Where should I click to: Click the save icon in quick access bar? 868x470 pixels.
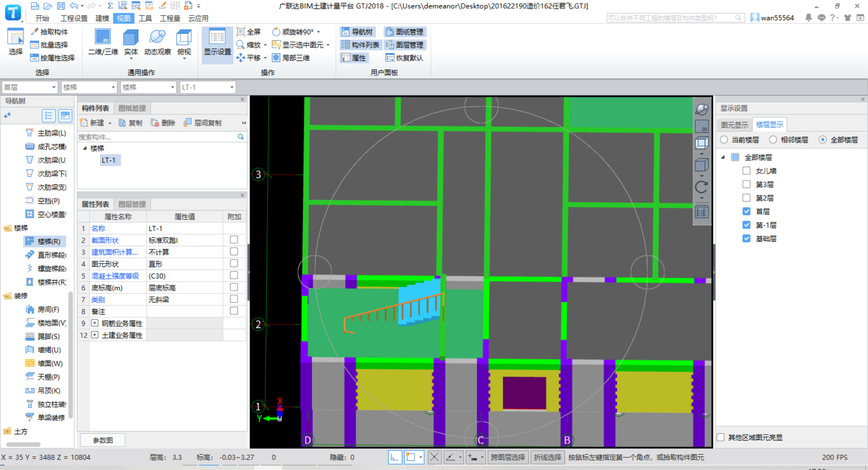(61, 6)
